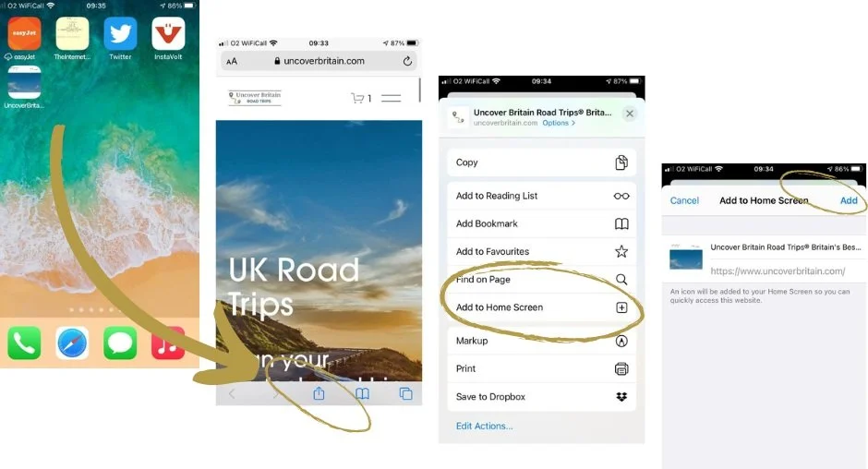
Task: Tap the Safari share icon in toolbar
Action: [x=319, y=393]
